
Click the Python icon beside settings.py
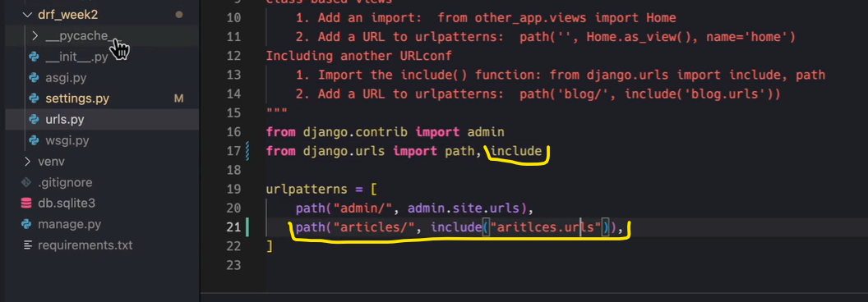[x=35, y=99]
